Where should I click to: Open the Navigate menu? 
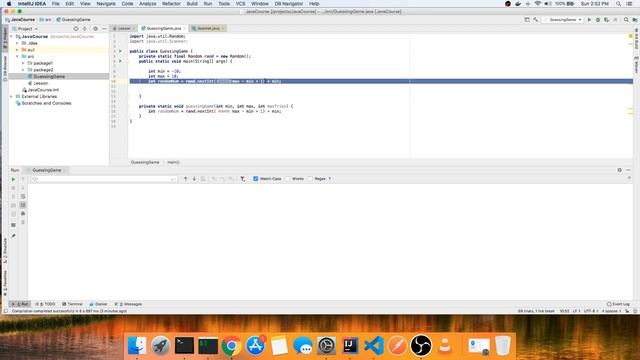[106, 4]
